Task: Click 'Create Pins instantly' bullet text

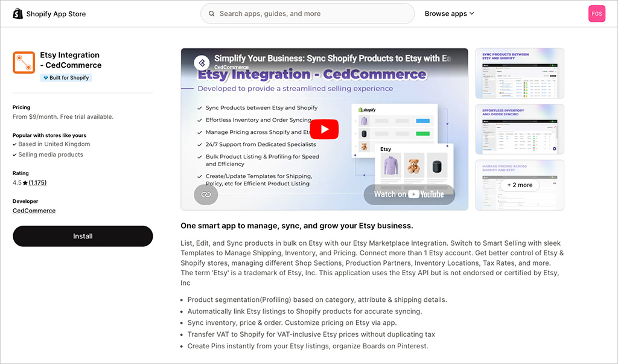Action: (x=308, y=346)
